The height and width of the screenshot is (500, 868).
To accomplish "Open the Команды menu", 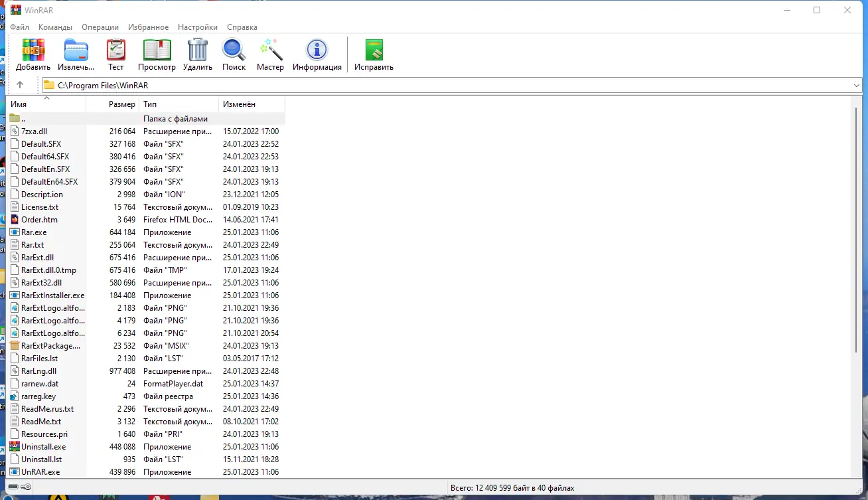I will (56, 27).
